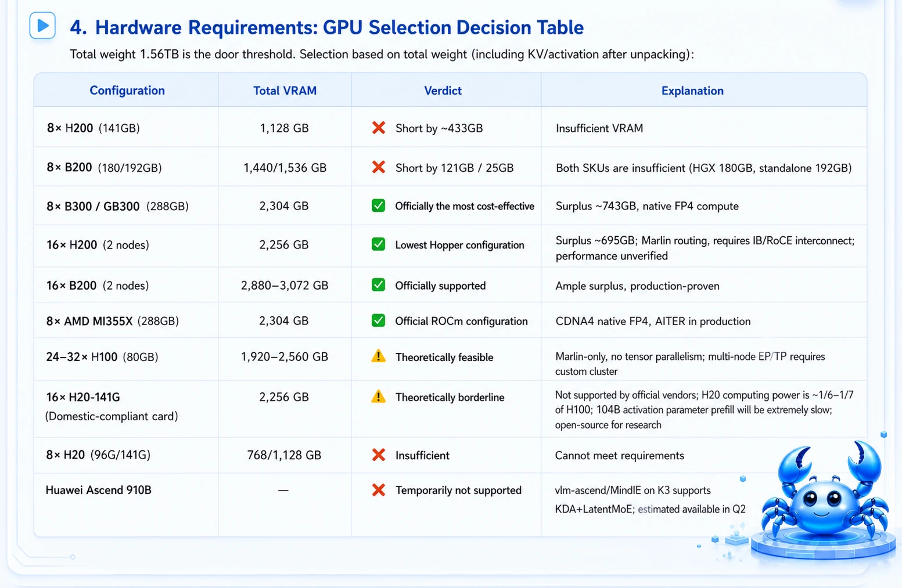Select the Surplus ~743GB, native FP4 compute text
The width and height of the screenshot is (902, 588).
click(647, 206)
